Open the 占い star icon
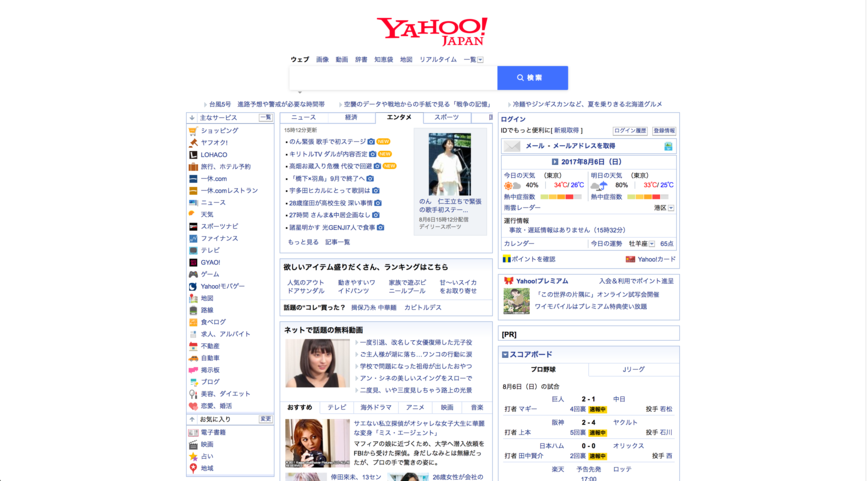The image size is (867, 481). click(x=193, y=457)
